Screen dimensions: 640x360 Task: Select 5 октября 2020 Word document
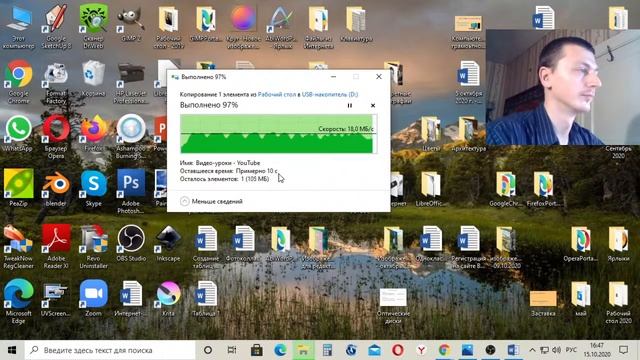(x=469, y=82)
